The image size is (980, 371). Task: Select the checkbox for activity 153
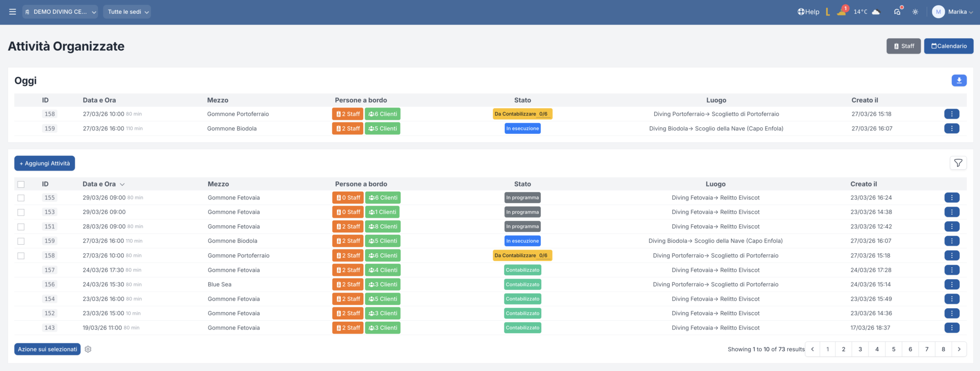pos(21,212)
